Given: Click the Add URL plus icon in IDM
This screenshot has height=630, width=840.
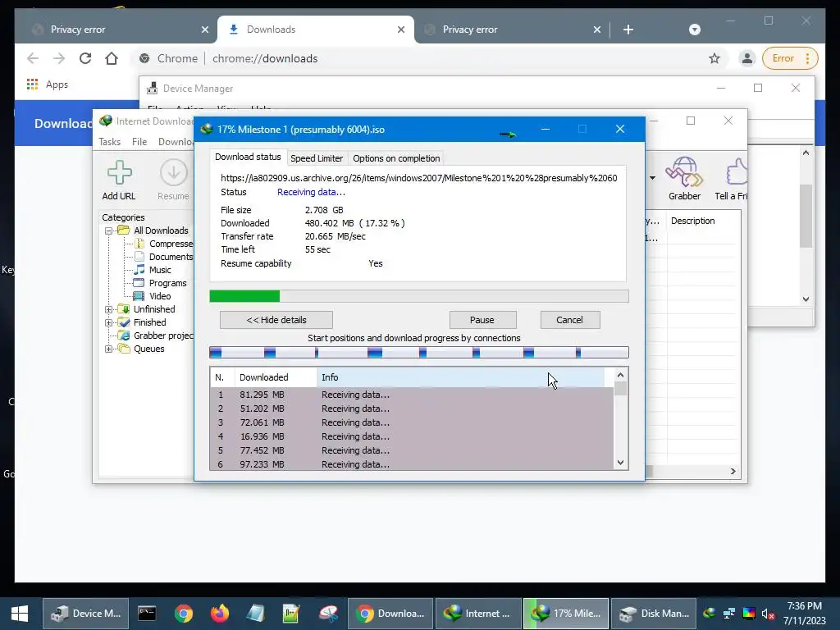Looking at the screenshot, I should click(x=119, y=172).
